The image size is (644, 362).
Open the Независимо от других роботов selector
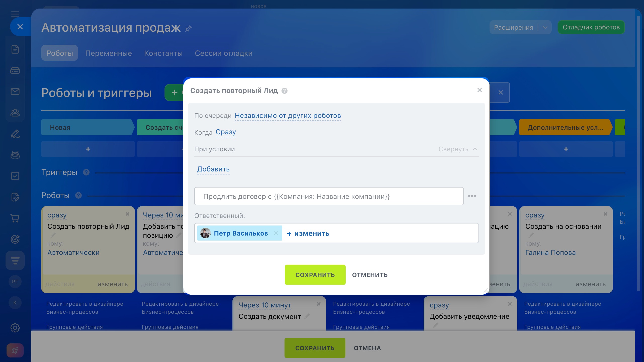coord(288,116)
